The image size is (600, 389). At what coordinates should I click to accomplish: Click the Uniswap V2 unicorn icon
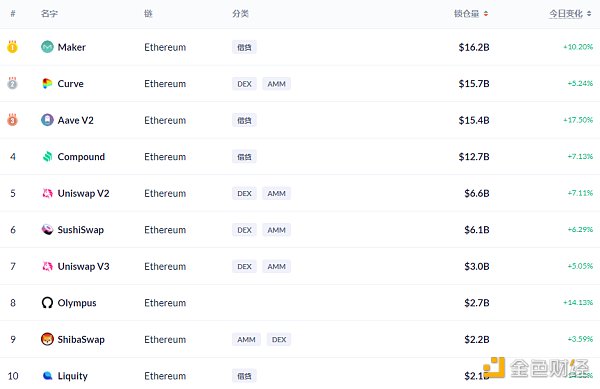coord(47,193)
